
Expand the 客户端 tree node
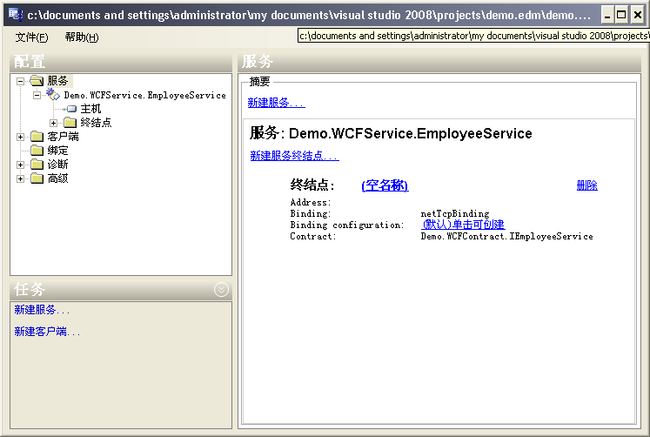[20, 137]
